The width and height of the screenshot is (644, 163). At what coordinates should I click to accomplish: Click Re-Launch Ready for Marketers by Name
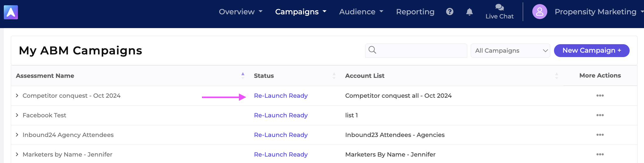281,155
